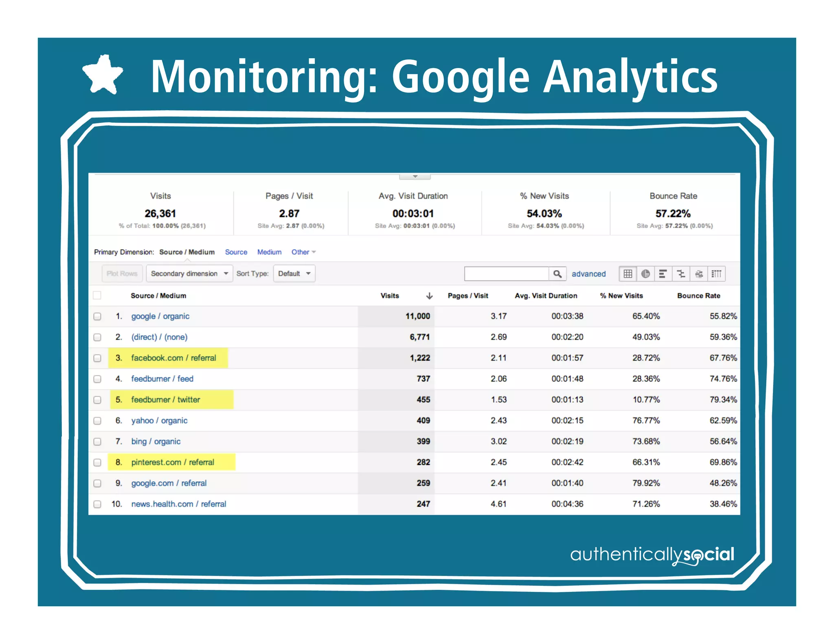Toggle the select-all checkbox in table header
Viewport: 834px width, 644px height.
tap(97, 296)
